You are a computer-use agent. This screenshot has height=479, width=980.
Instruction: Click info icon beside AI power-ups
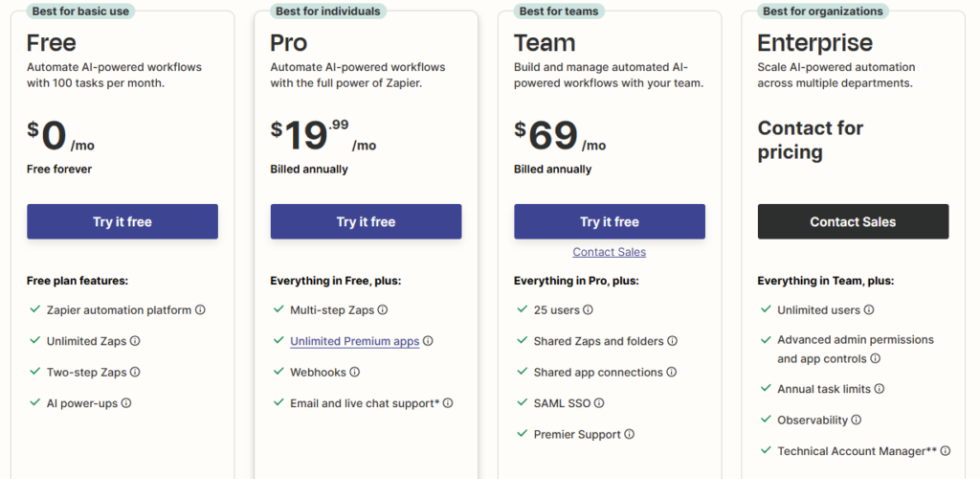click(126, 403)
